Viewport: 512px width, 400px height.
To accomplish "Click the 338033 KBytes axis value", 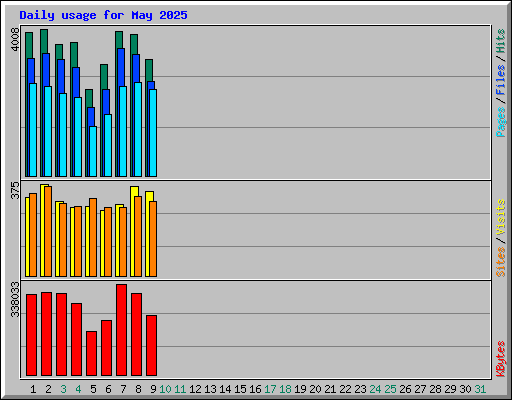I will [x=15, y=299].
